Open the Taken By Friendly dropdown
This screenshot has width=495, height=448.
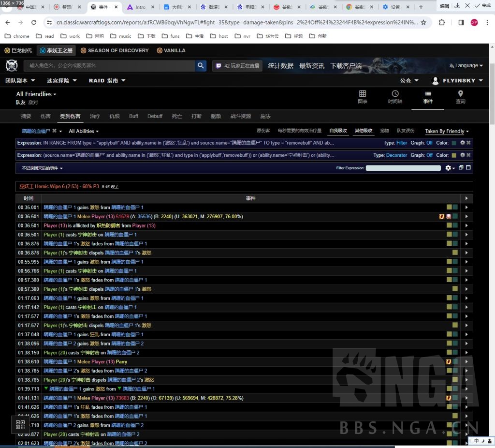[x=447, y=131]
